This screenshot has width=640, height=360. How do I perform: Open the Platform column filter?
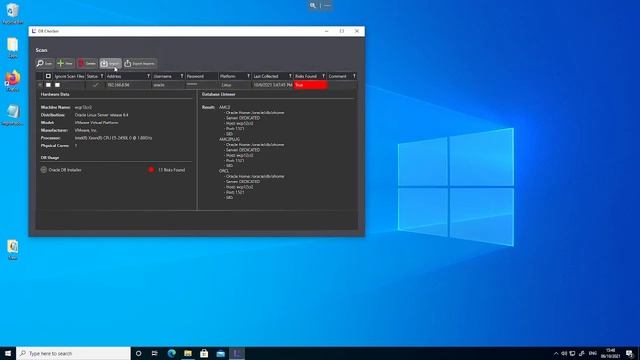(x=248, y=76)
